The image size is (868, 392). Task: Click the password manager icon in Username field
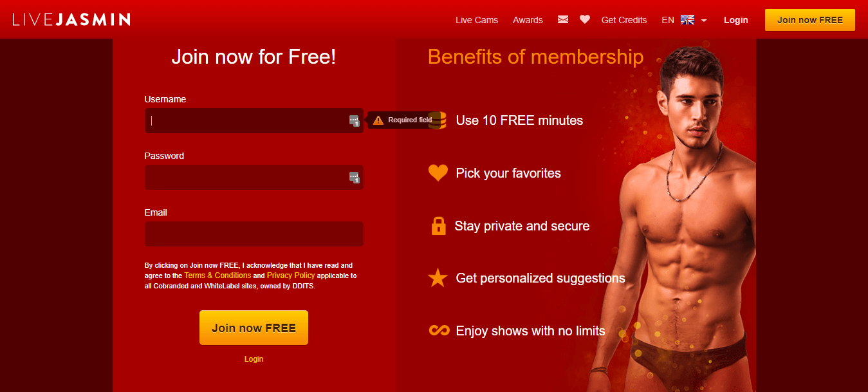(x=354, y=120)
